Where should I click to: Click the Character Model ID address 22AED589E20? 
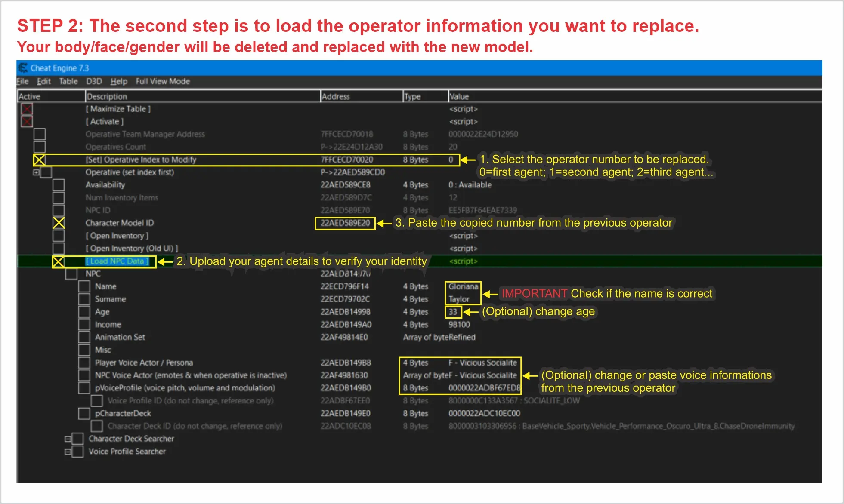345,223
